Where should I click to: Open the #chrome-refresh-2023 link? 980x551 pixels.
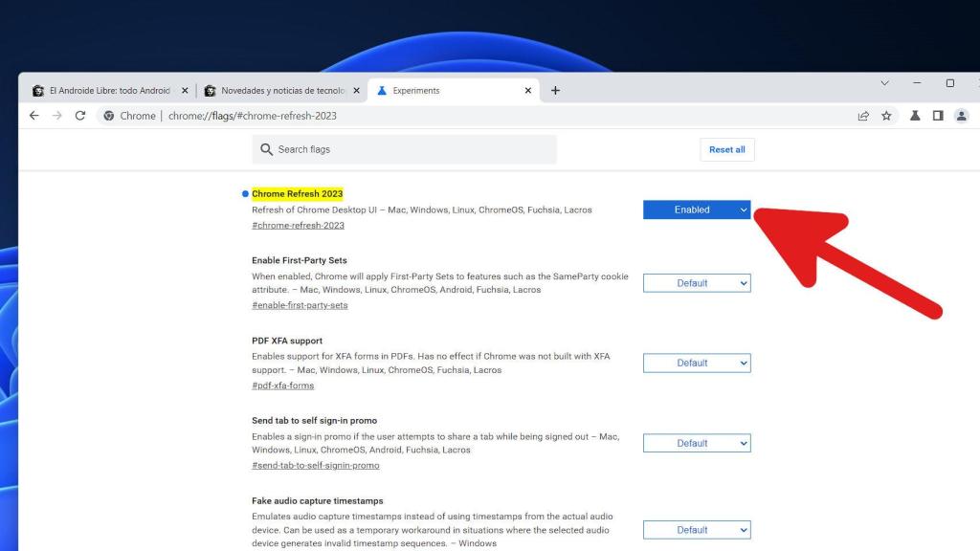click(299, 226)
